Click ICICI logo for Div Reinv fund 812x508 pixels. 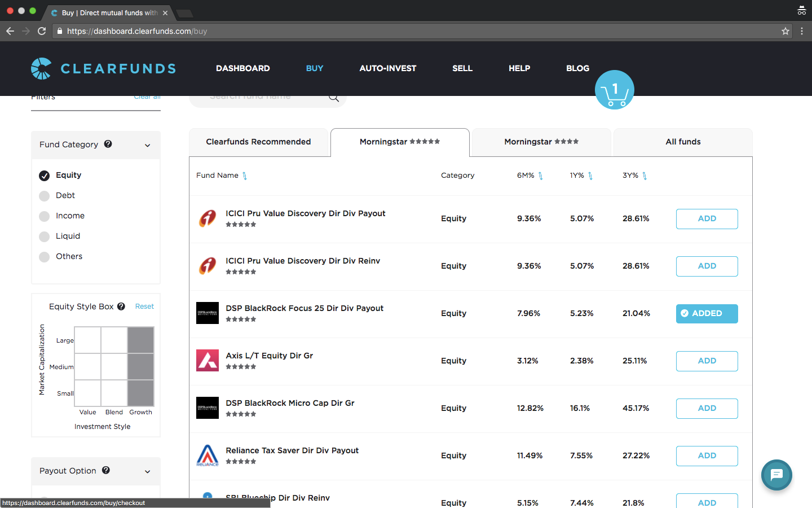(x=208, y=265)
